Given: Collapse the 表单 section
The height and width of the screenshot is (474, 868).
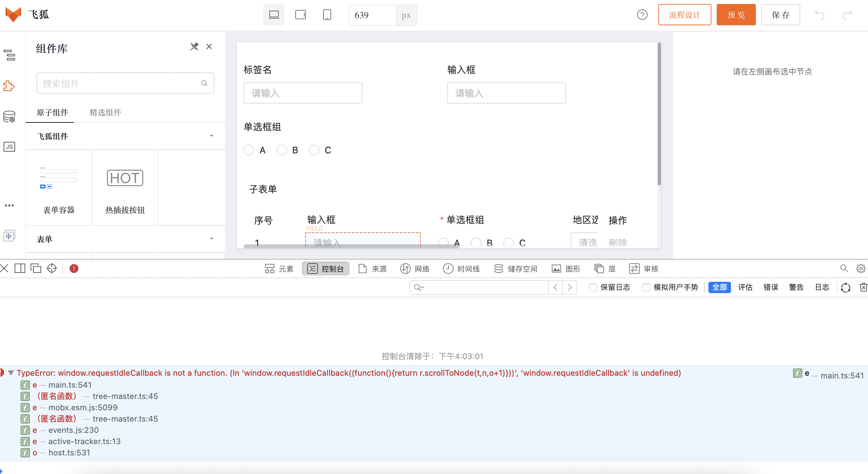Looking at the screenshot, I should 212,238.
